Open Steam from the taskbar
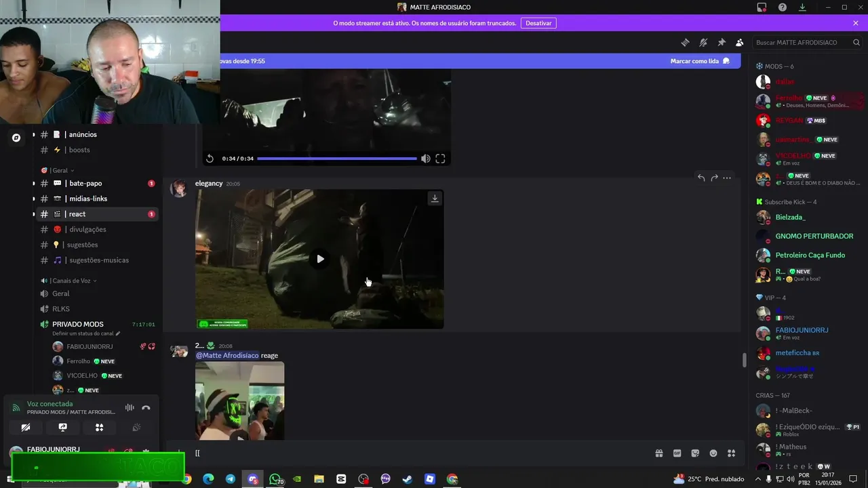 pyautogui.click(x=408, y=479)
